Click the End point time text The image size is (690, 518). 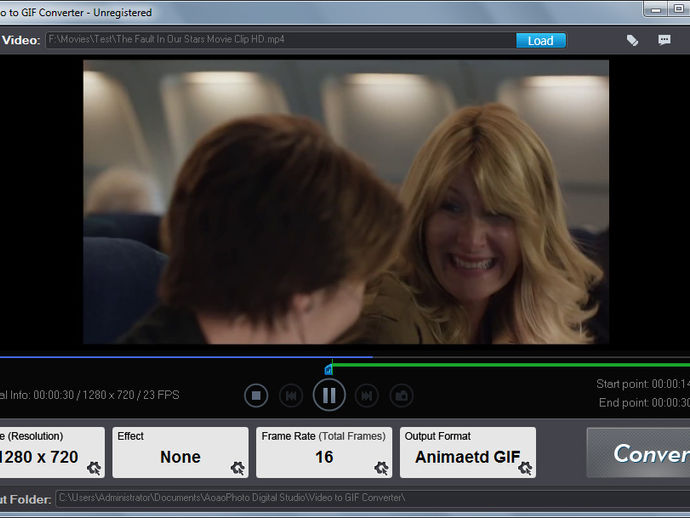point(644,403)
